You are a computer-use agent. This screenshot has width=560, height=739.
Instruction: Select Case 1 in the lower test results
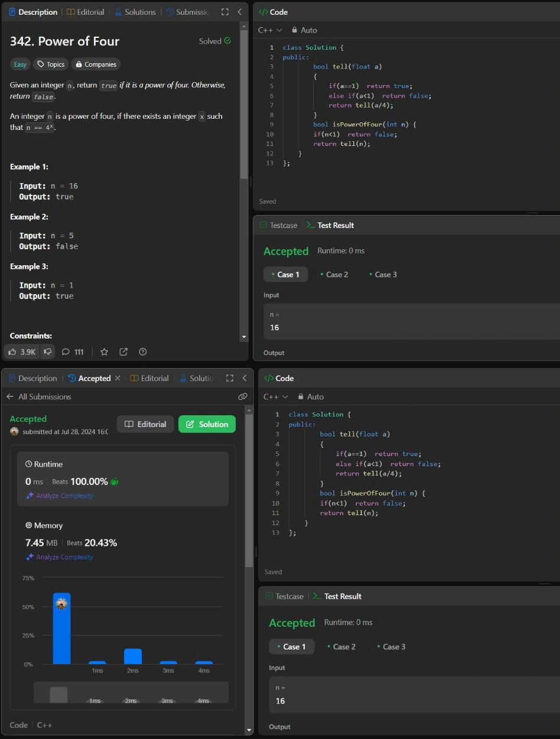click(291, 646)
